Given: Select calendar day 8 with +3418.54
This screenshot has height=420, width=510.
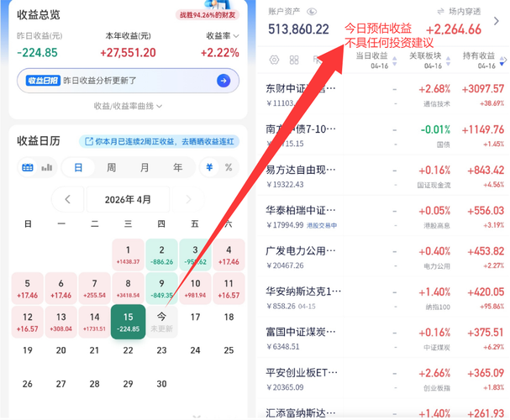Looking at the screenshot, I should [129, 288].
